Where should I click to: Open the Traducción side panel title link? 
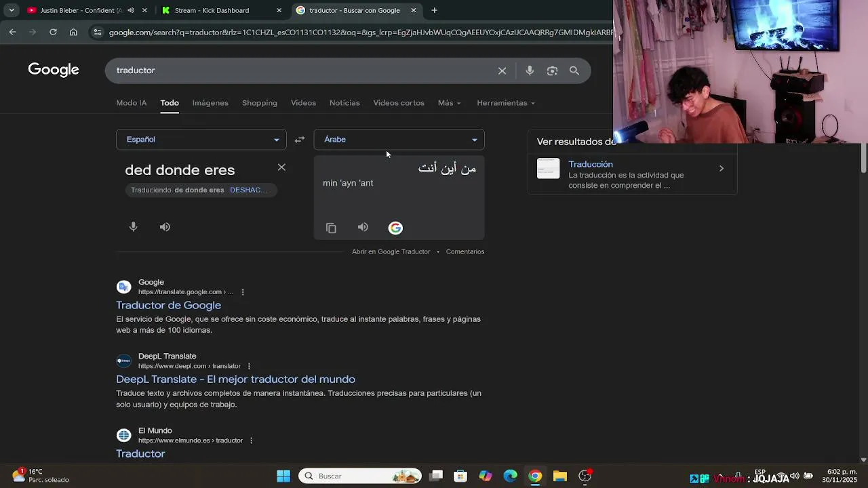(x=591, y=164)
